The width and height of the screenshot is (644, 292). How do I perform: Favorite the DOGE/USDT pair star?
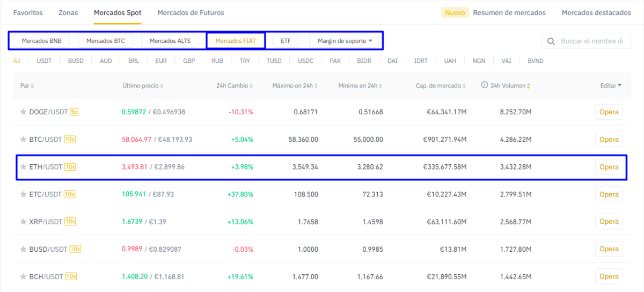point(23,112)
